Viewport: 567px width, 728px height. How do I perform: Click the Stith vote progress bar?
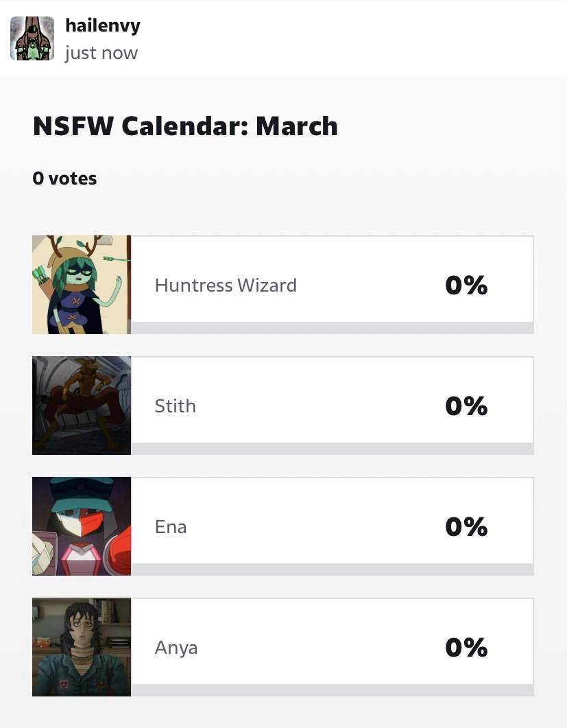pyautogui.click(x=332, y=449)
